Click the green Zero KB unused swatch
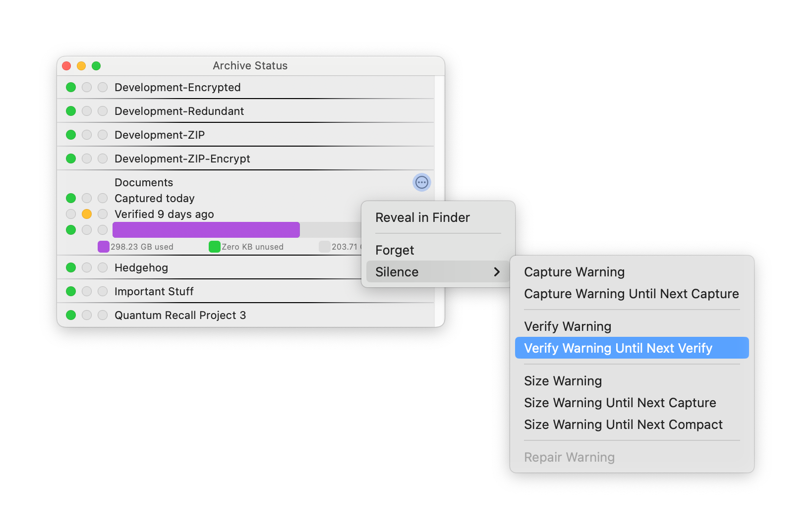Viewport: 812px width, 530px height. point(215,247)
